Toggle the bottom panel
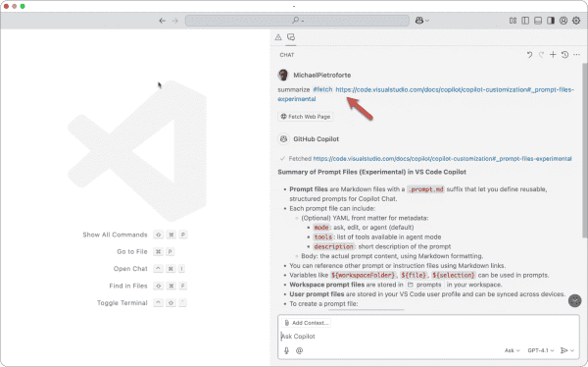The image size is (588, 367). point(538,21)
